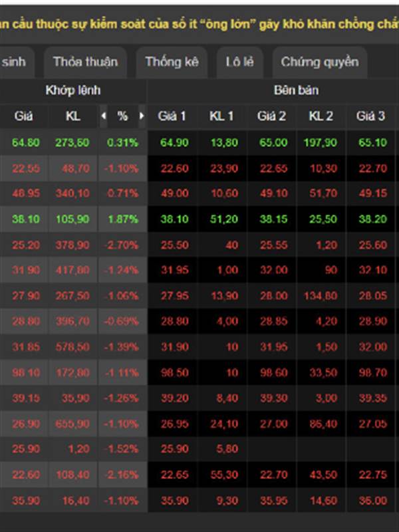The image size is (399, 532).
Task: Click matched price 48.95
Action: (26, 194)
